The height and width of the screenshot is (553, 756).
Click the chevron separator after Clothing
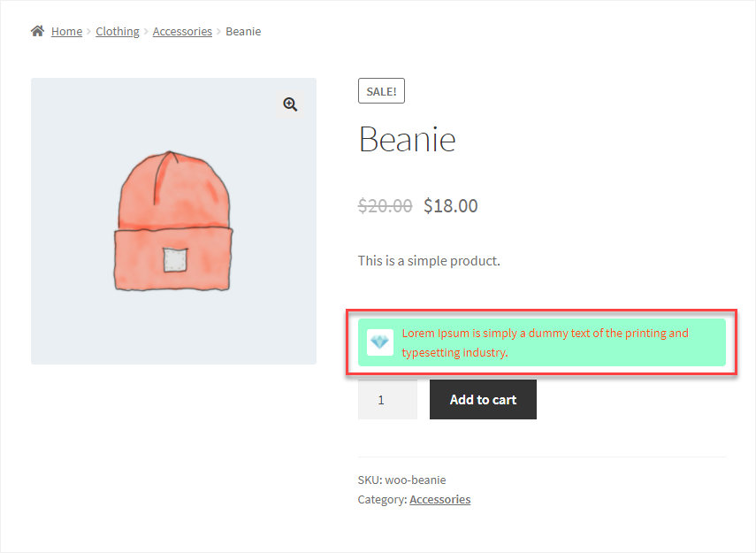click(x=146, y=32)
